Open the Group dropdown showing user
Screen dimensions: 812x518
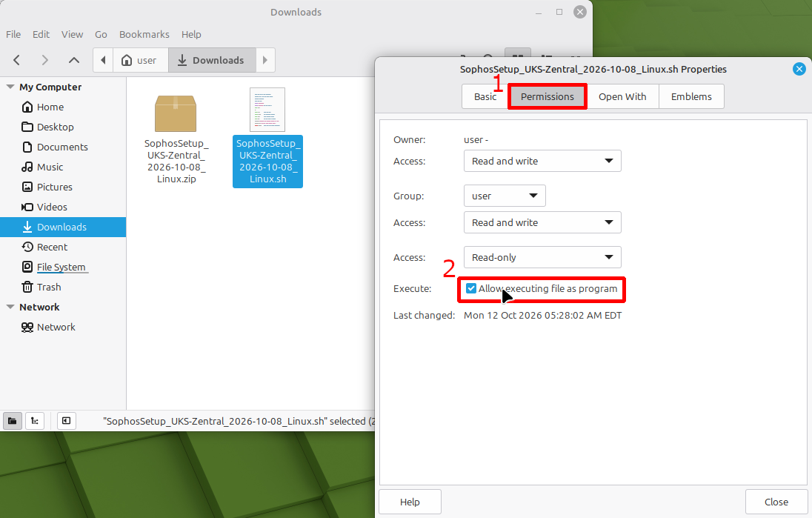pyautogui.click(x=505, y=196)
